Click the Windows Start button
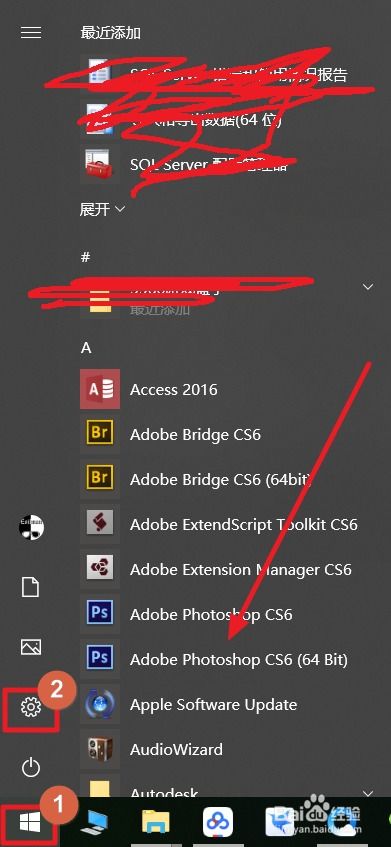Viewport: 391px width, 847px height. pos(30,823)
